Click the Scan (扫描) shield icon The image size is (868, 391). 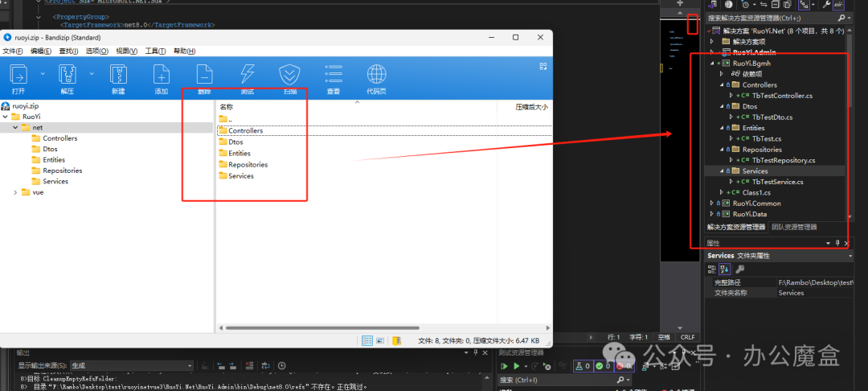289,75
